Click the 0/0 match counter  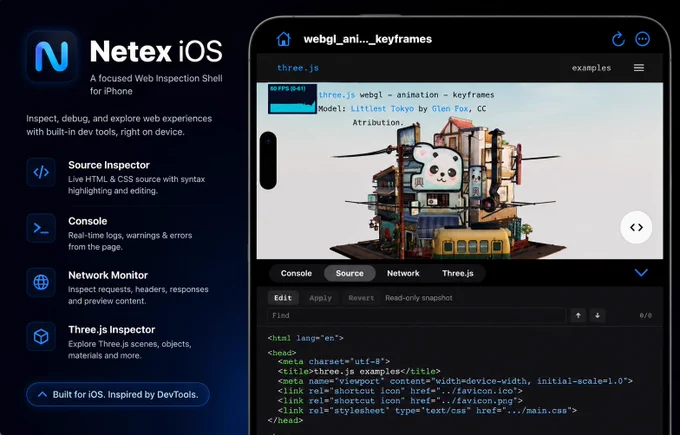645,315
